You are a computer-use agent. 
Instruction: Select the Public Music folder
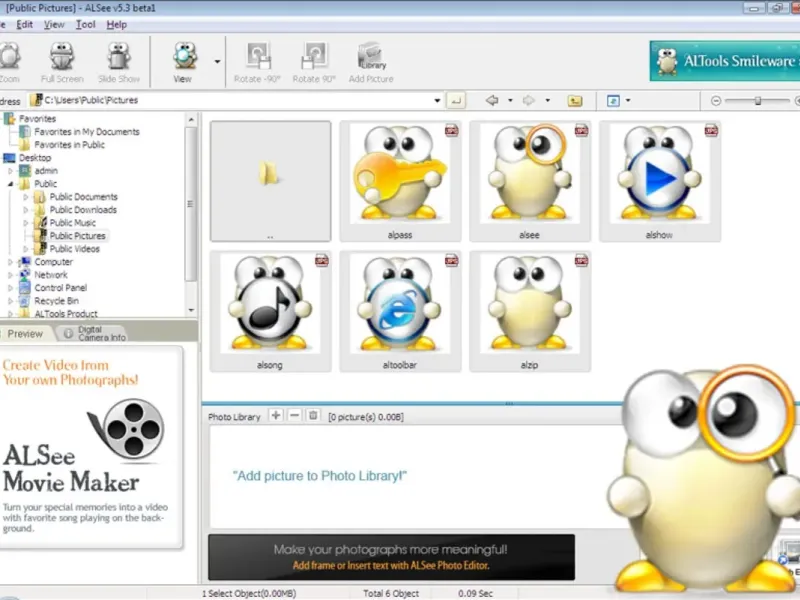(x=72, y=223)
